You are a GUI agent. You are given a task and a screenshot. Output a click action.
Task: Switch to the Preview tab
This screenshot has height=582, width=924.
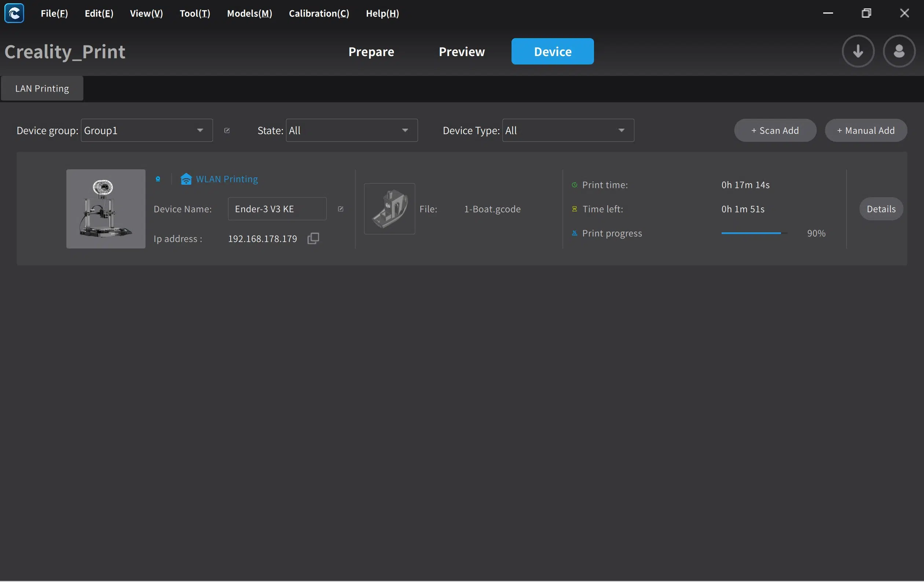[x=462, y=51]
